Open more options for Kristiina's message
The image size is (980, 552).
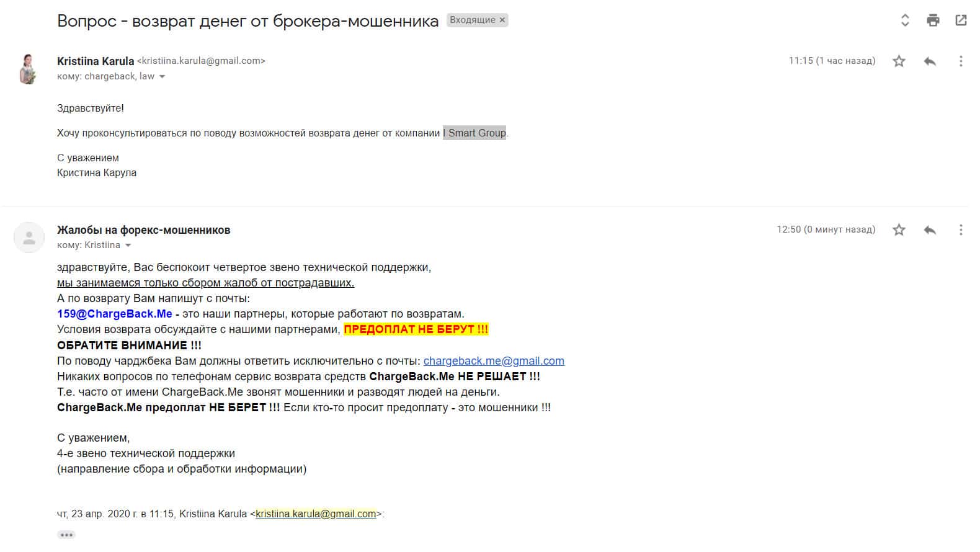click(x=961, y=61)
